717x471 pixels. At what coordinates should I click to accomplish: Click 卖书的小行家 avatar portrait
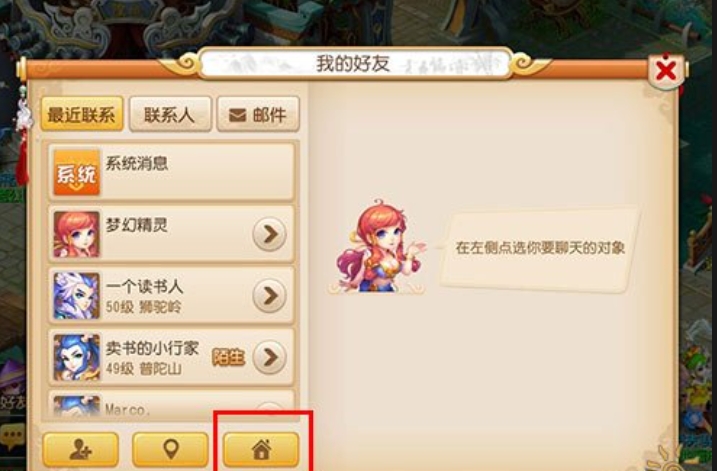pos(76,357)
